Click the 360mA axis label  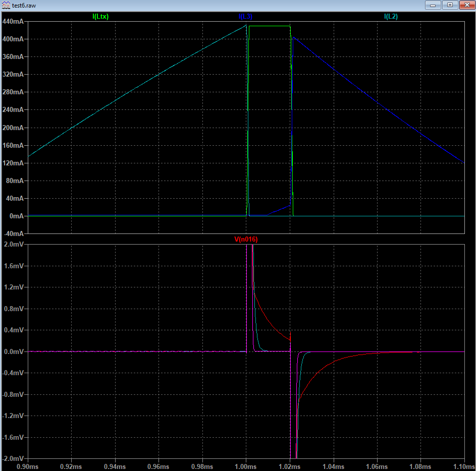tap(13, 56)
